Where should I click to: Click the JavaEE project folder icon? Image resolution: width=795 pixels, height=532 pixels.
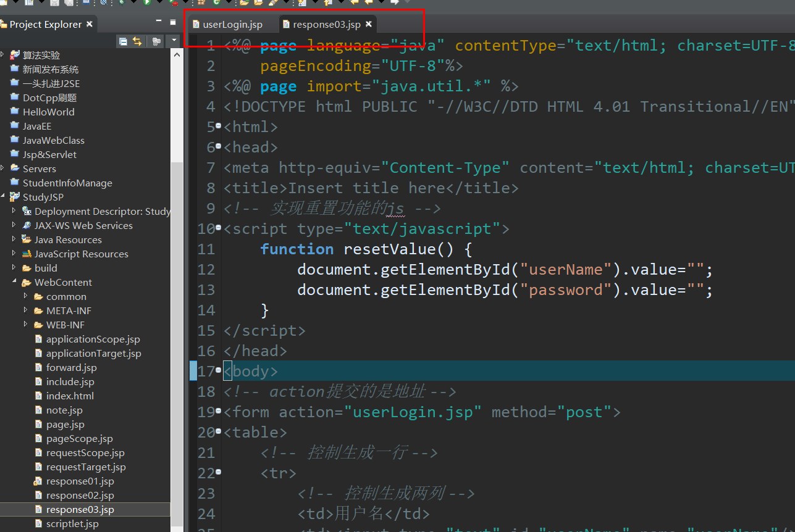[x=15, y=126]
